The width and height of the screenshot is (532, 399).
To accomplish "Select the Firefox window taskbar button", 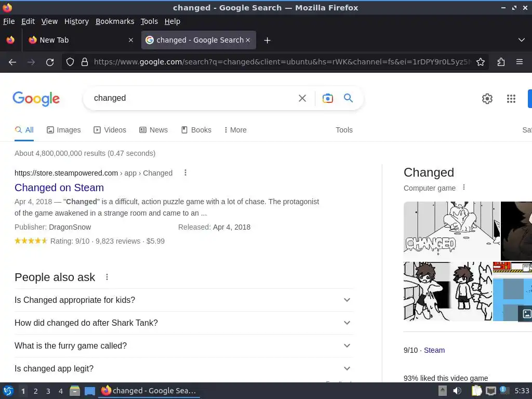I will tap(149, 391).
